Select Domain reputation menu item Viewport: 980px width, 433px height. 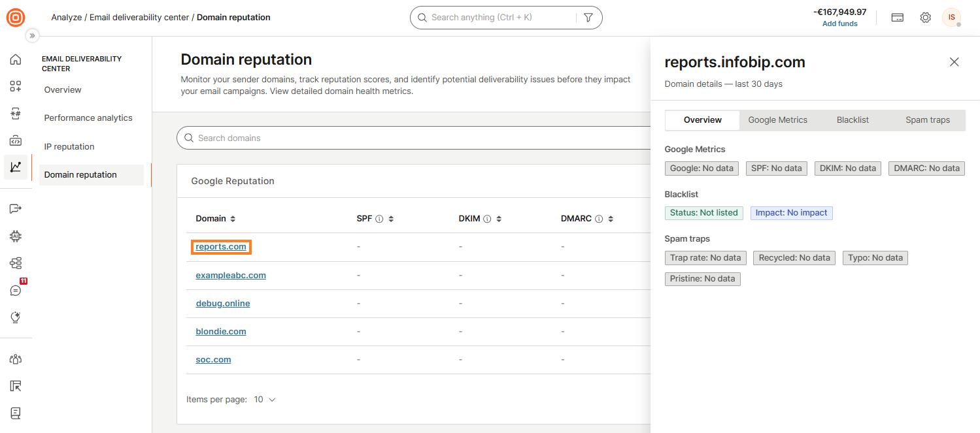pyautogui.click(x=92, y=175)
